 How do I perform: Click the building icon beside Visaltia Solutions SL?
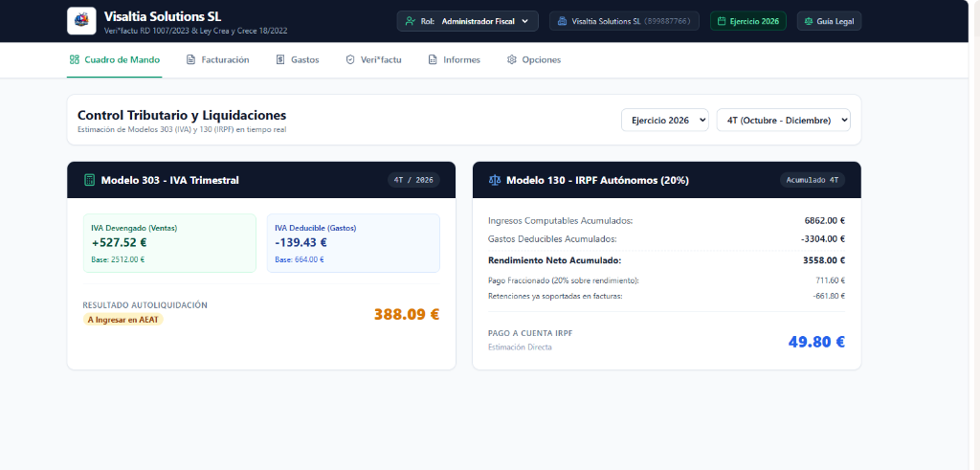(x=563, y=21)
